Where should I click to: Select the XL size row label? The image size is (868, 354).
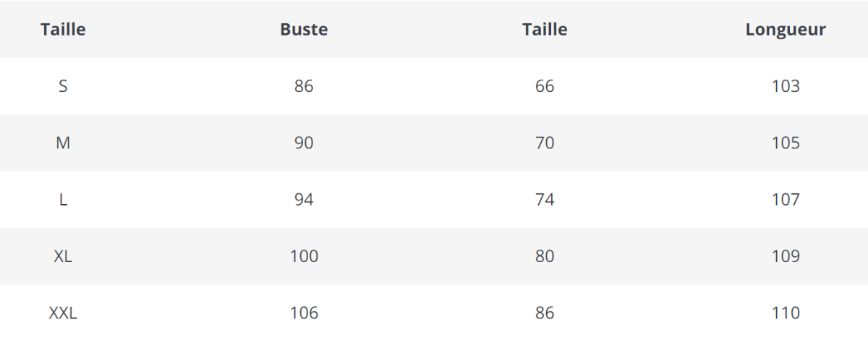63,256
